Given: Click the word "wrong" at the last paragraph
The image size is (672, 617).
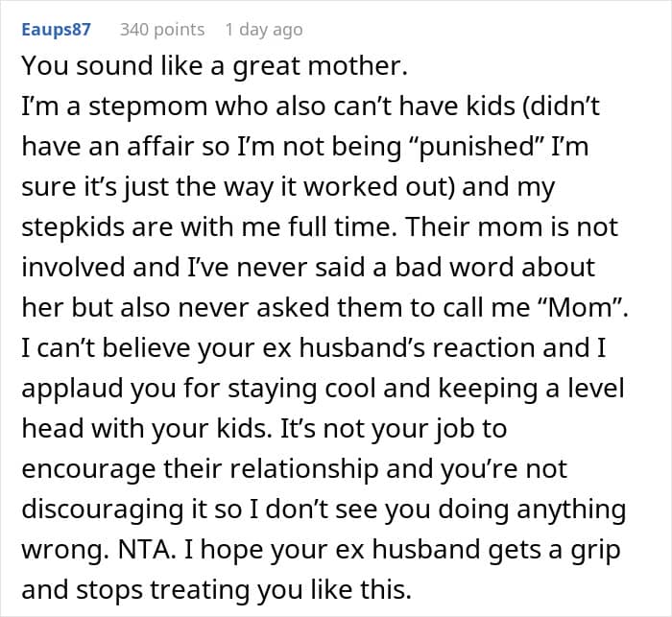Looking at the screenshot, I should pos(59,548).
